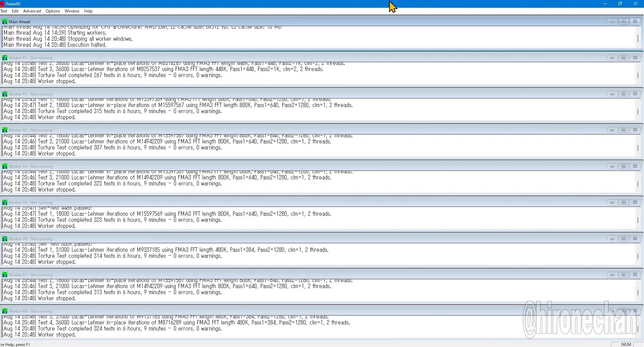644x347 pixels.
Task: Close the Worker #6 child window
Action: 635,239
